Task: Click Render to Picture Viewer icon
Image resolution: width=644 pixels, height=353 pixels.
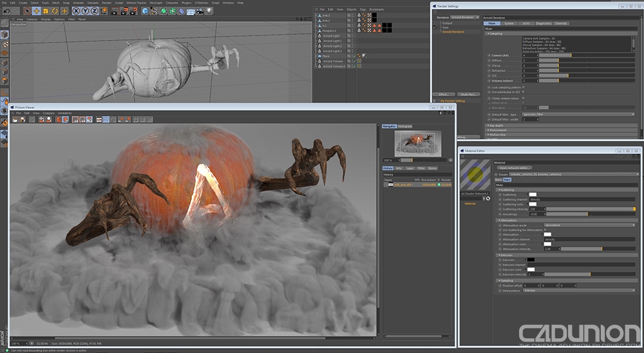Action: 124,11
